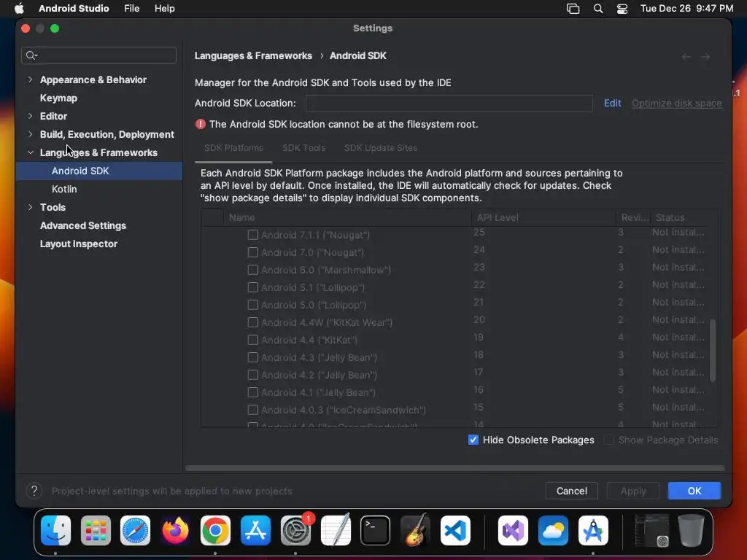This screenshot has width=747, height=560.
Task: Check Android 6.0 Marshmallow checkbox
Action: click(253, 270)
